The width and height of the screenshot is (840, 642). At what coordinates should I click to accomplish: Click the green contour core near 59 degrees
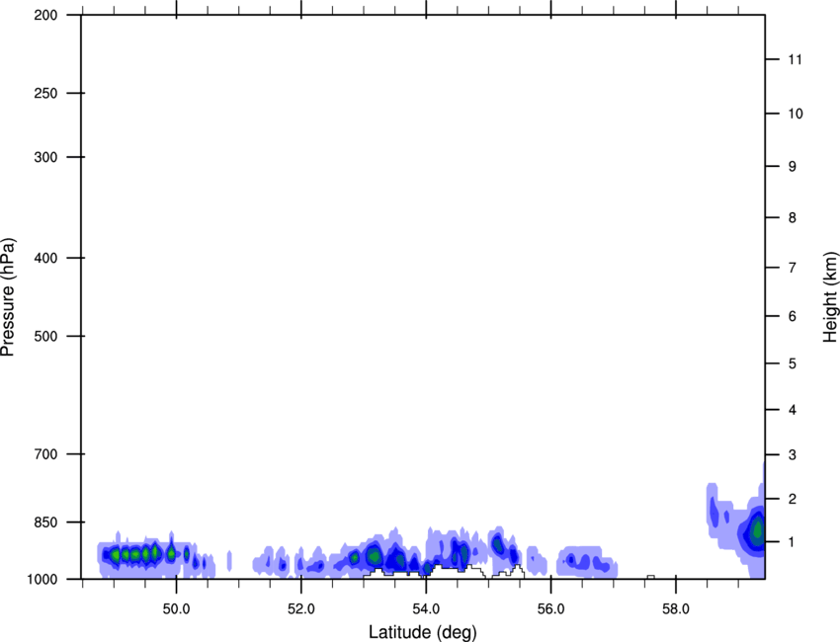pyautogui.click(x=758, y=529)
